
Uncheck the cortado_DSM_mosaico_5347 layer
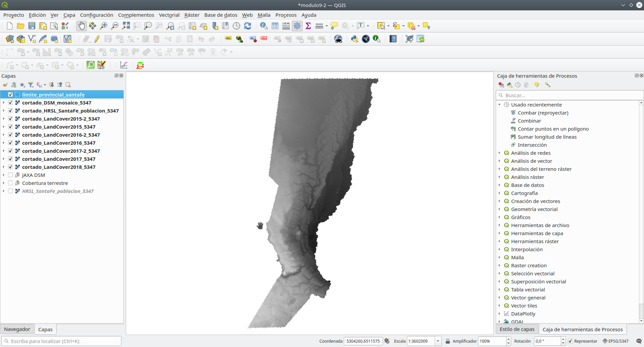[10, 102]
